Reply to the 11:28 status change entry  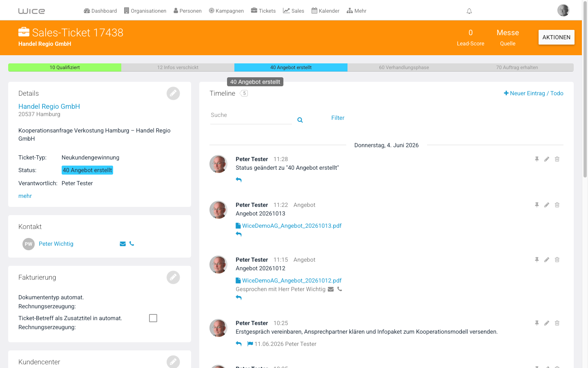239,180
